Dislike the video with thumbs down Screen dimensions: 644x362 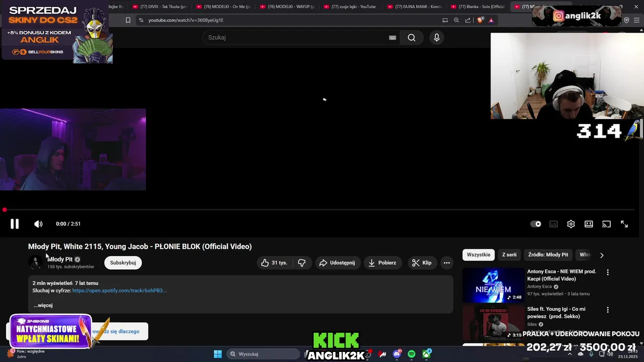tap(302, 263)
